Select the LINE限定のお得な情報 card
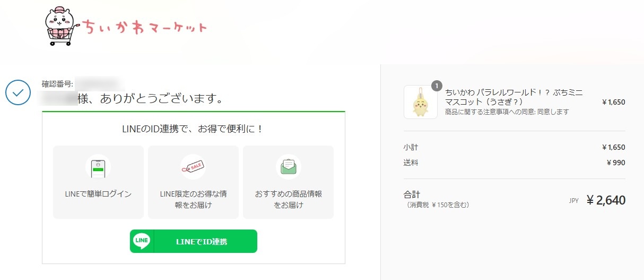Image resolution: width=644 pixels, height=280 pixels. 193,182
